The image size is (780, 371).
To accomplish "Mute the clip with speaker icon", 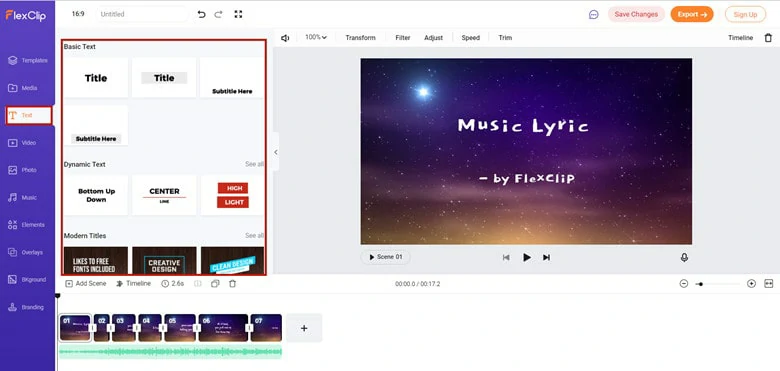I will [285, 38].
